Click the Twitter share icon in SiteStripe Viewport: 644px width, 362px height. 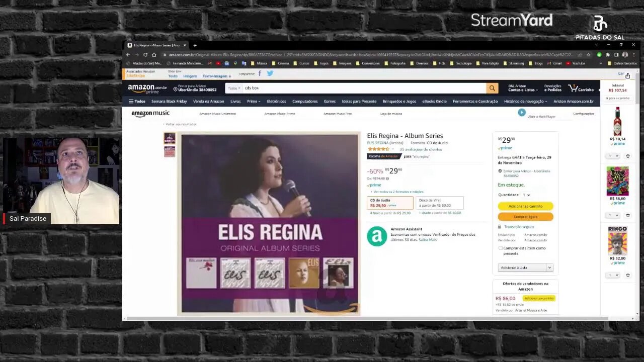coord(270,73)
